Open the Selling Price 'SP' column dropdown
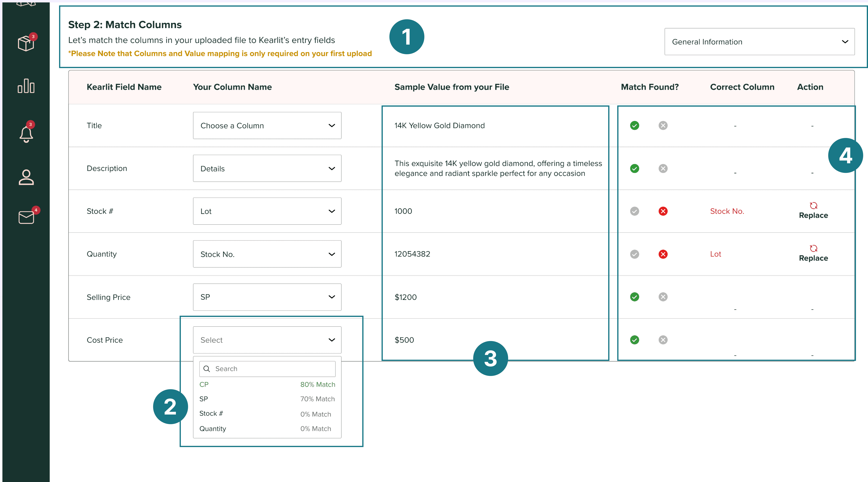 tap(267, 297)
